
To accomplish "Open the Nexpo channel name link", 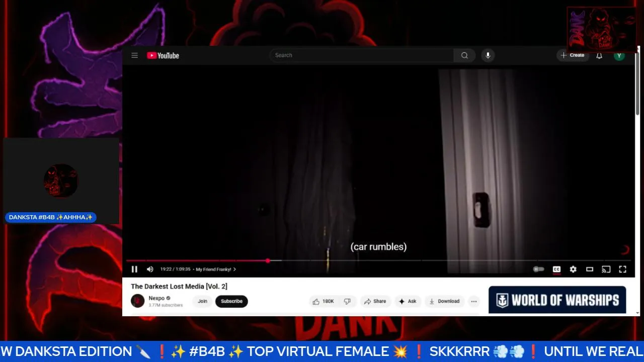I will point(156,298).
